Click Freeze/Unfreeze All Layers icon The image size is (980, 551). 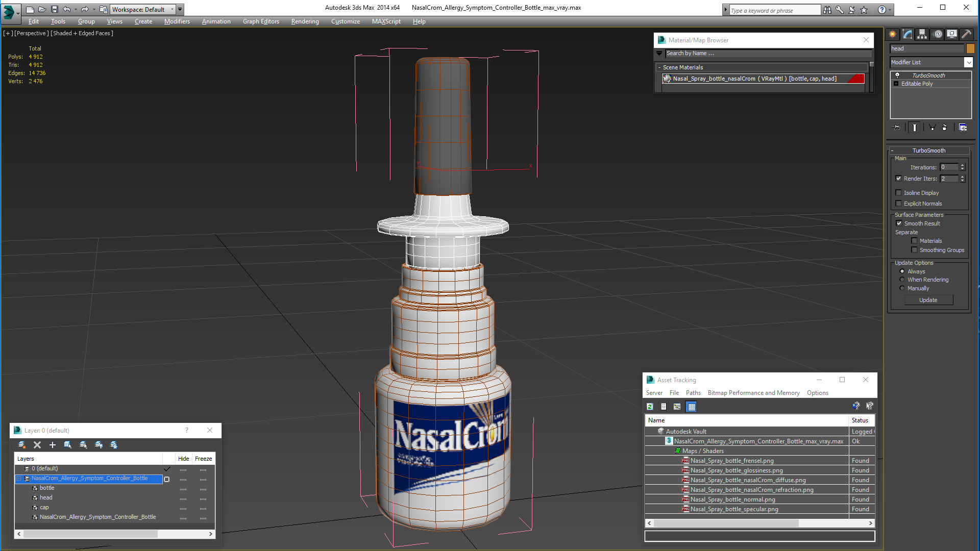coord(114,445)
